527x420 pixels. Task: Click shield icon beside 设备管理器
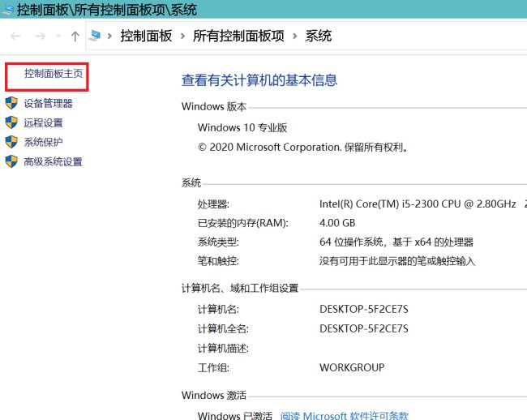pyautogui.click(x=11, y=103)
